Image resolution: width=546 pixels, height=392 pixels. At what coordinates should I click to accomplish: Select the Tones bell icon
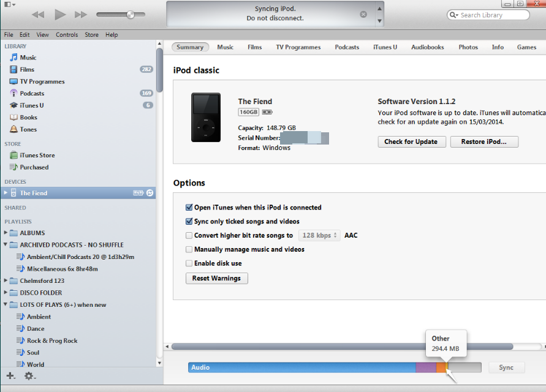pyautogui.click(x=13, y=129)
